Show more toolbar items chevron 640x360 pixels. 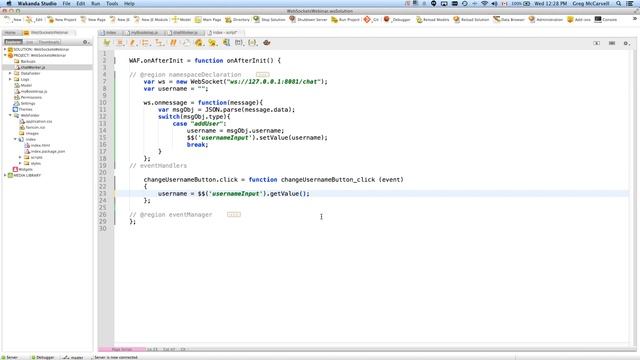[635, 19]
